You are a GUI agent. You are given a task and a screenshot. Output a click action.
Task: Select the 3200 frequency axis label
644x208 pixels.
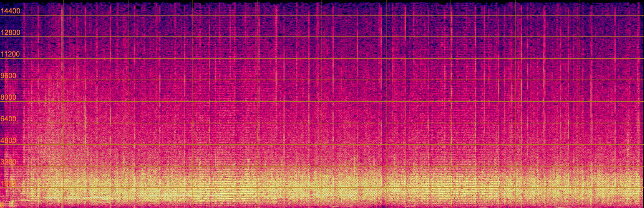8,162
